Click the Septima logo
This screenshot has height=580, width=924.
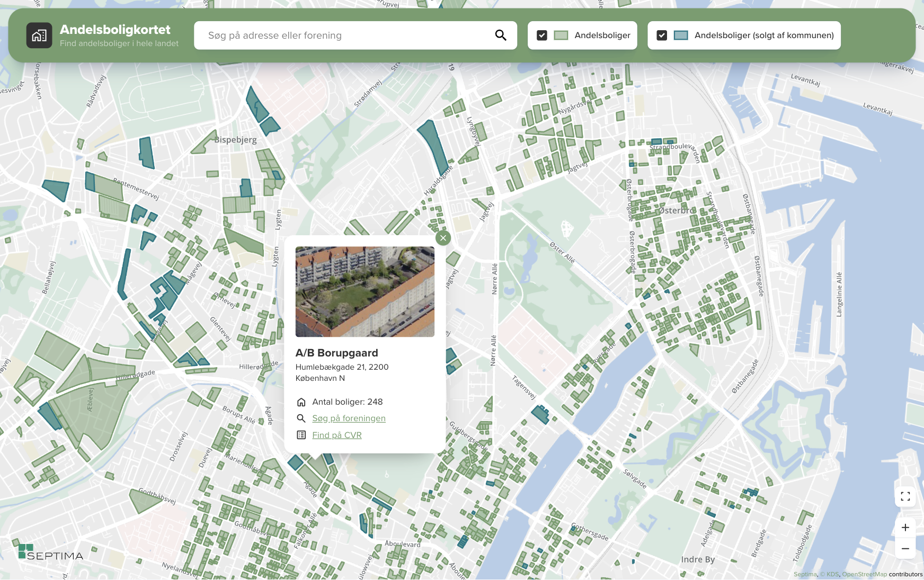click(50, 552)
